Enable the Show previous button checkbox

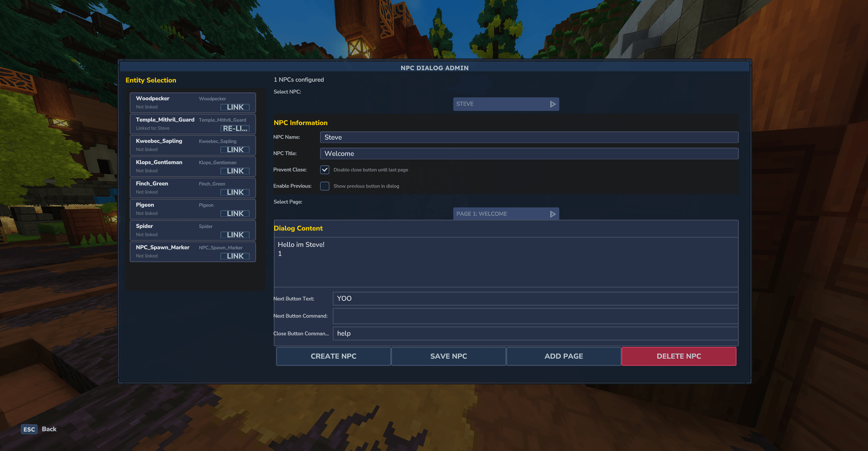(325, 186)
